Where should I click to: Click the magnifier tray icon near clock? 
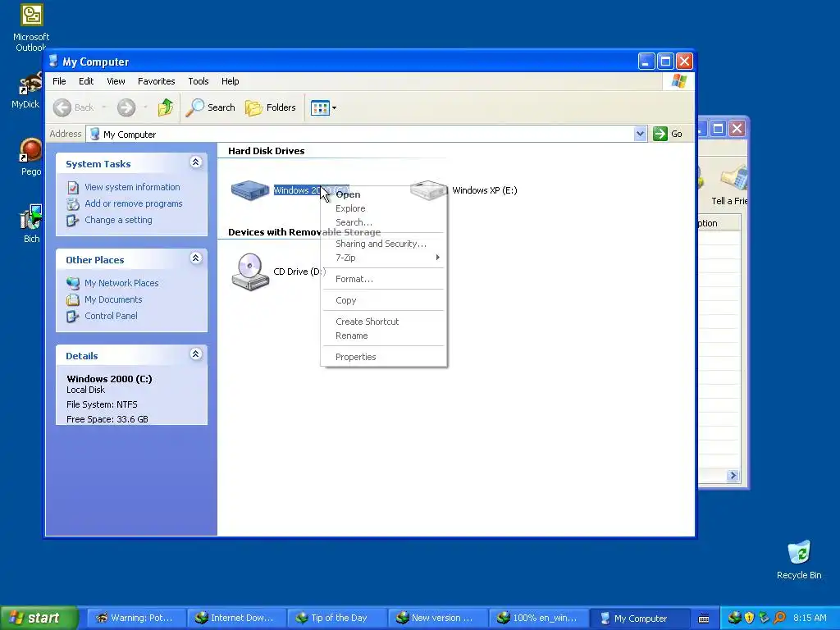(779, 618)
